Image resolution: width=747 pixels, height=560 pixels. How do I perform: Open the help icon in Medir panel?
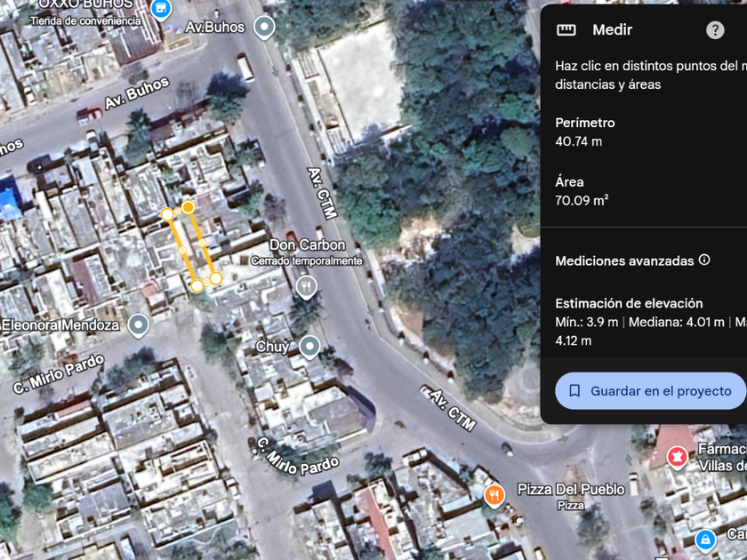pos(715,30)
